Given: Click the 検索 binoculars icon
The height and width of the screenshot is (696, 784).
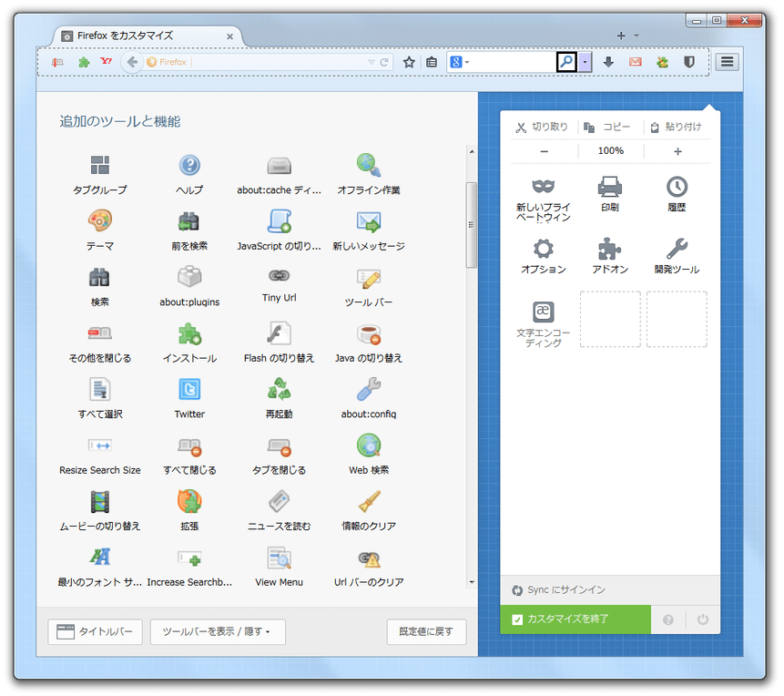Looking at the screenshot, I should [x=100, y=277].
